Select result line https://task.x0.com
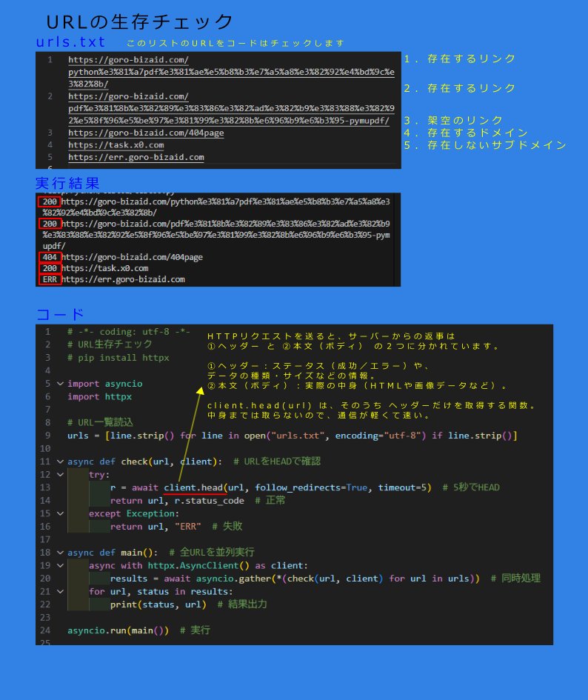 tap(105, 268)
